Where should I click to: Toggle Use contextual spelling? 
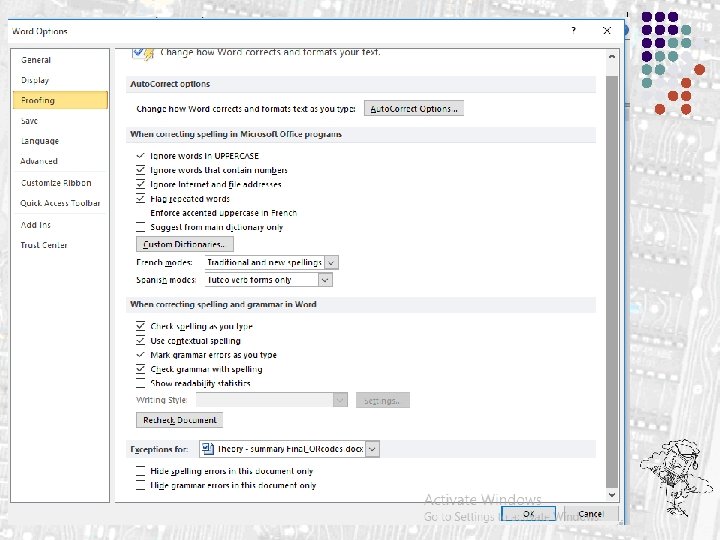[x=141, y=340]
